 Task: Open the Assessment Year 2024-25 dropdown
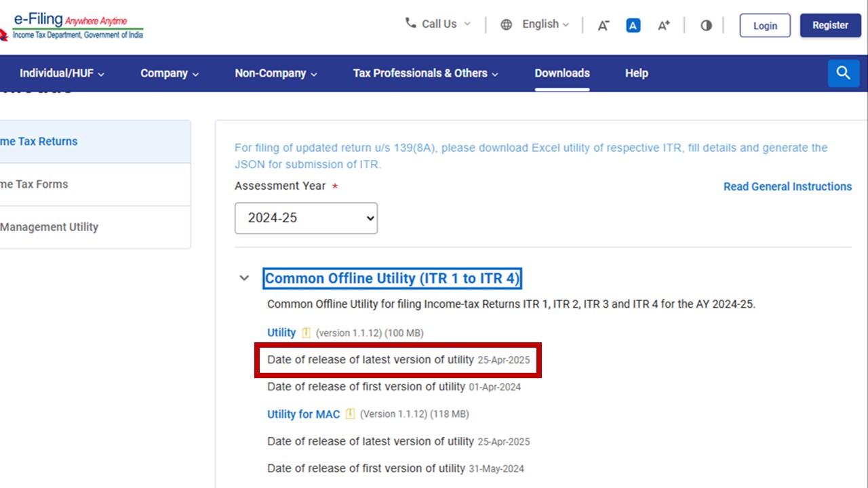[306, 218]
